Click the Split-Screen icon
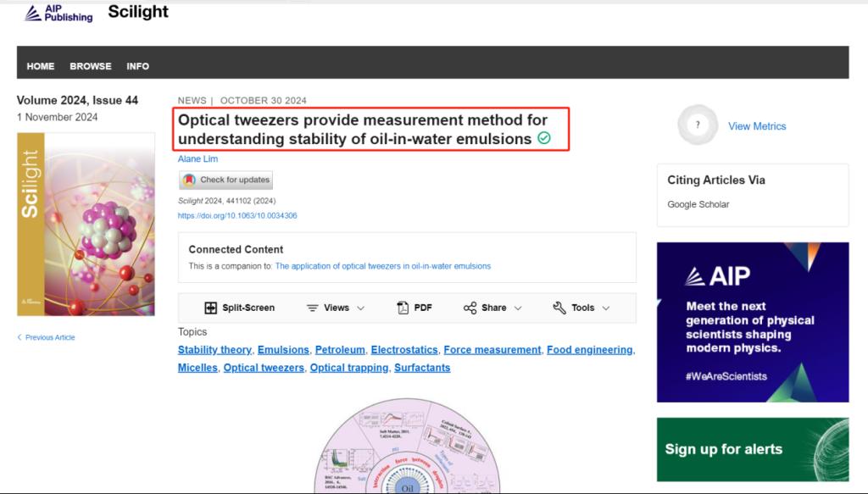This screenshot has height=494, width=868. (210, 308)
